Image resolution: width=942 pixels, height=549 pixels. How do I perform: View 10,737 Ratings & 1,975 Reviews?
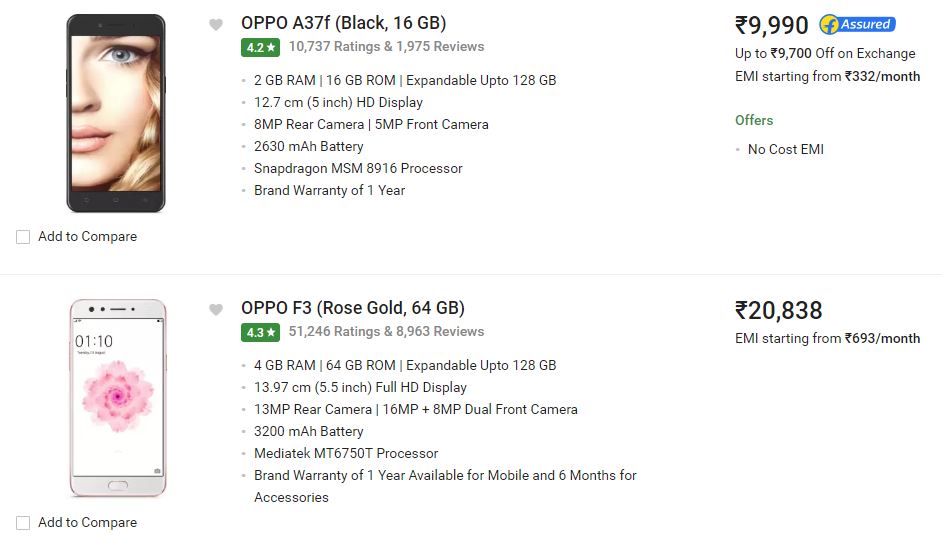coord(386,46)
